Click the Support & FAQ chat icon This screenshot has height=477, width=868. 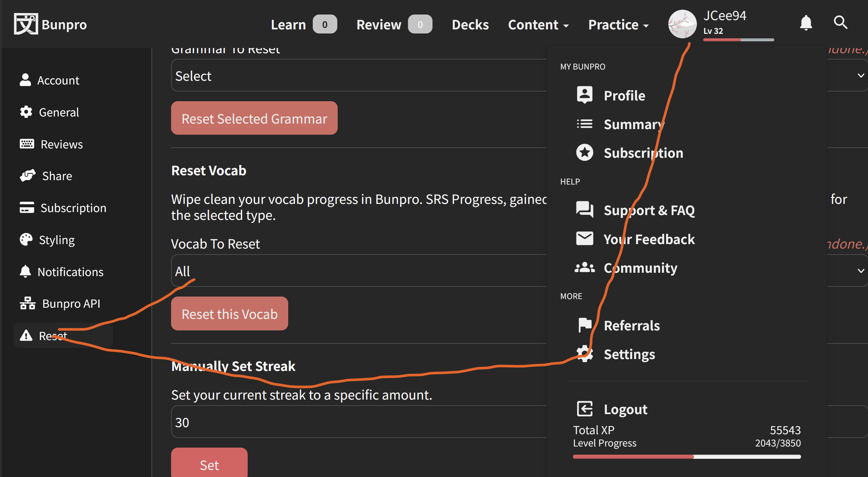(x=585, y=210)
